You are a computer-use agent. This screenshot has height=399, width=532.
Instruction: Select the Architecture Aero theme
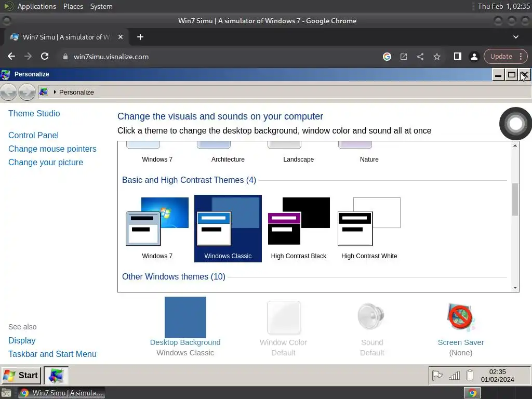pos(228,153)
